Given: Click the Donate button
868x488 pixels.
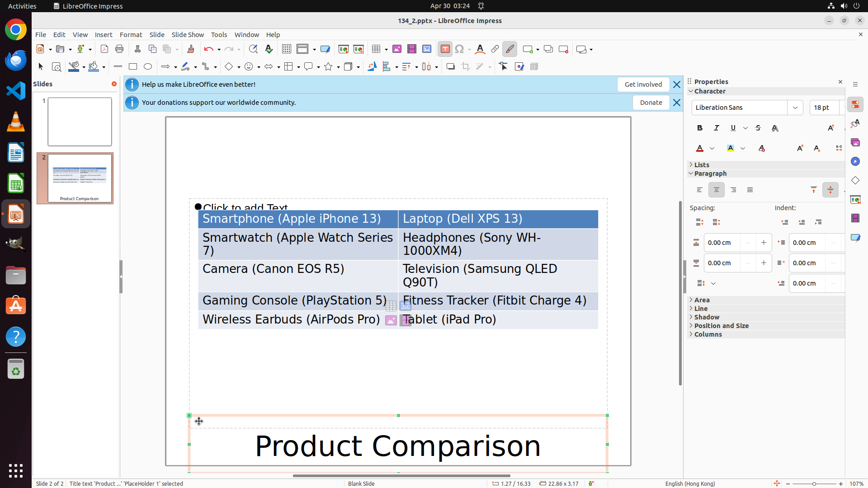Looking at the screenshot, I should coord(651,103).
